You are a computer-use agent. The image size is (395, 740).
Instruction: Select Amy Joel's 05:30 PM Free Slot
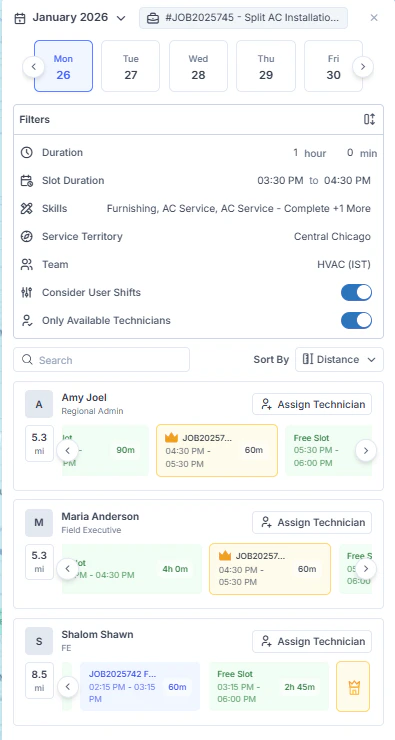pos(328,450)
